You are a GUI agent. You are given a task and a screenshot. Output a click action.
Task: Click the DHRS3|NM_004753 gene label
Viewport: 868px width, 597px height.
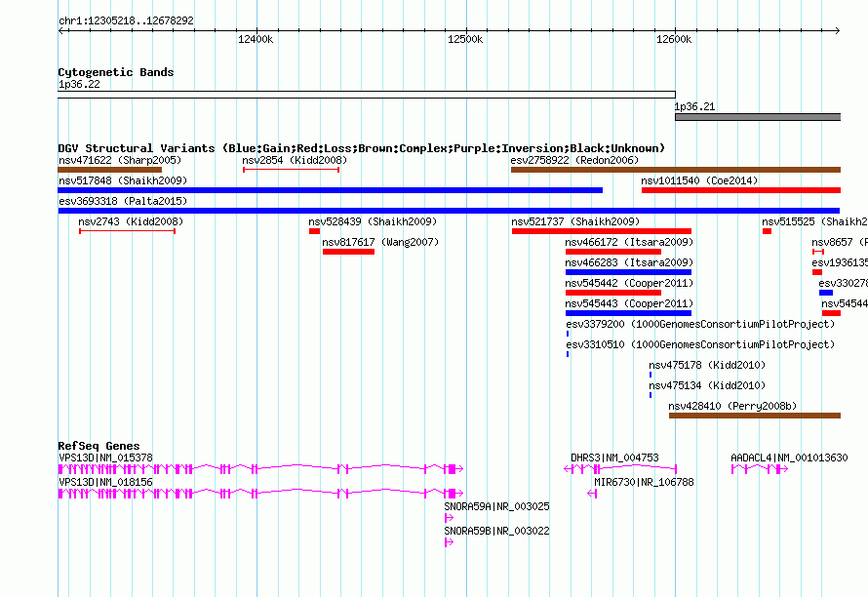click(614, 458)
